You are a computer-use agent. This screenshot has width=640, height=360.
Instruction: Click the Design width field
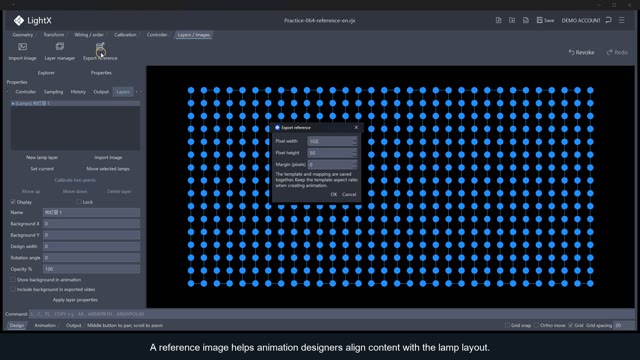[91, 246]
